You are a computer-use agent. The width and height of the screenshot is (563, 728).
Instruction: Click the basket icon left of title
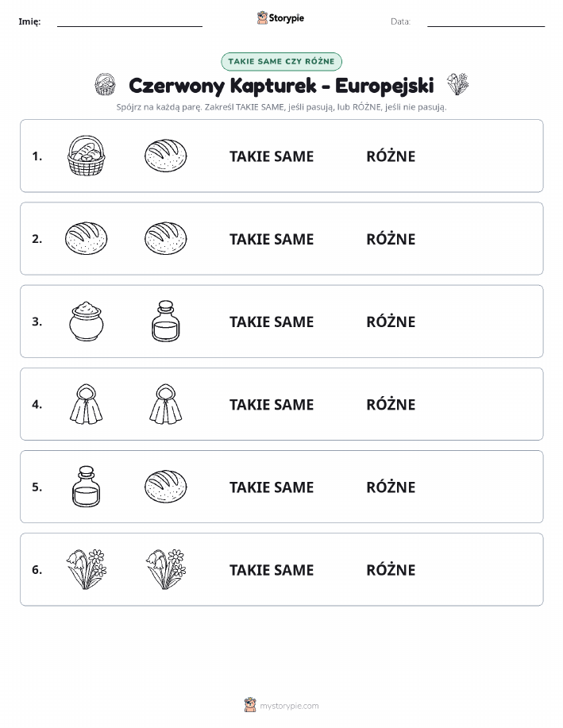(x=105, y=84)
